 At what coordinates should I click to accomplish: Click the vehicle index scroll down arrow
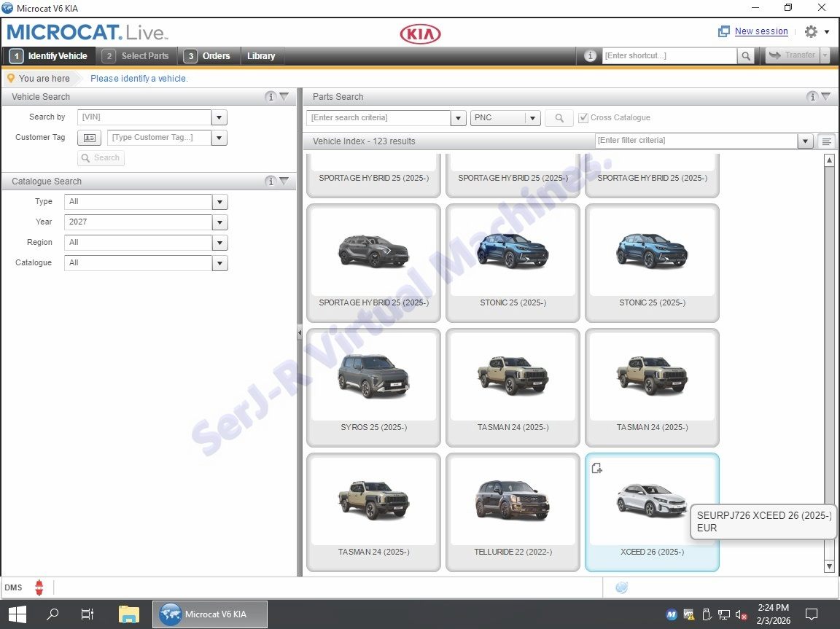[829, 566]
